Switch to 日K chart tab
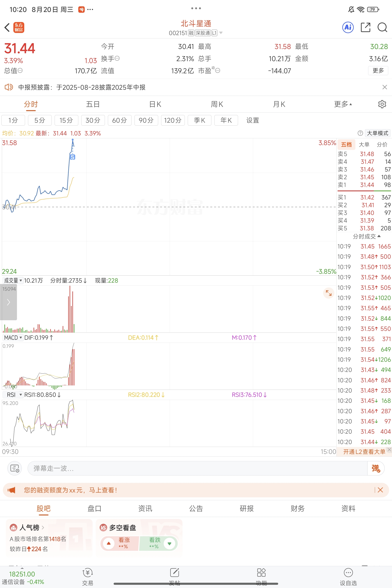392x588 pixels. click(x=155, y=104)
